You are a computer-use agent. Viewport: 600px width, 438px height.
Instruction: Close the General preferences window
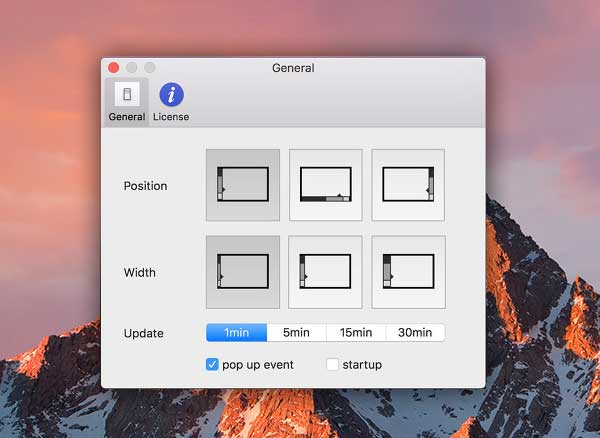click(x=114, y=68)
